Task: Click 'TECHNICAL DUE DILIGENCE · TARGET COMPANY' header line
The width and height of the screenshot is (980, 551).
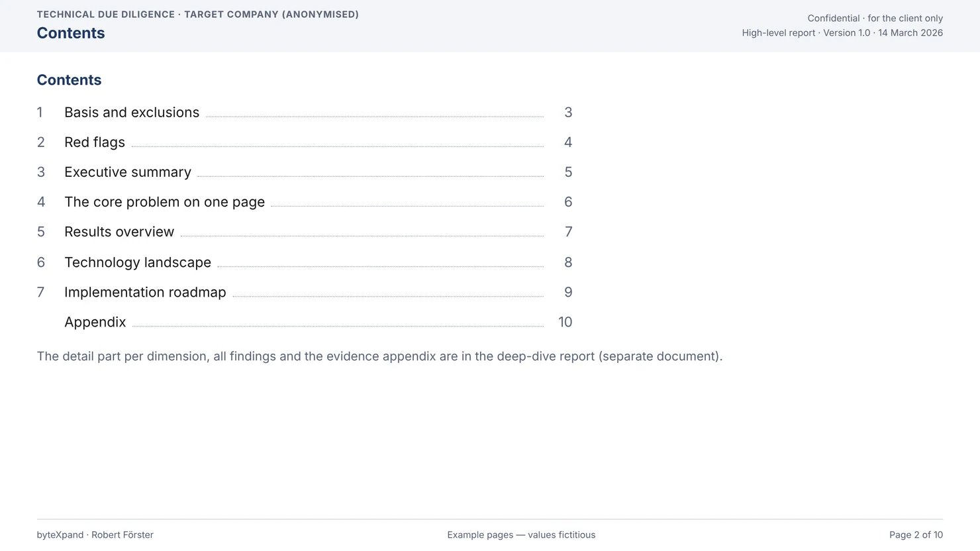Action: (198, 15)
